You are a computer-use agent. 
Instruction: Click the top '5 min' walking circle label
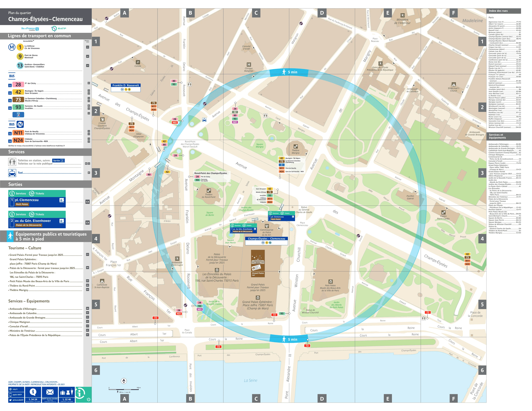tap(289, 72)
